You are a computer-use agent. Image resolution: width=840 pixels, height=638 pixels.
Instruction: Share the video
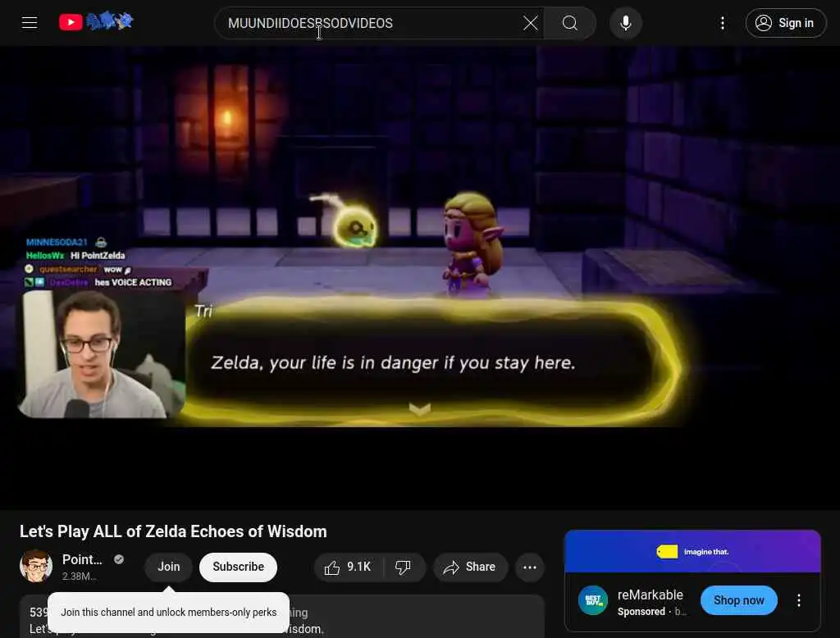(470, 567)
